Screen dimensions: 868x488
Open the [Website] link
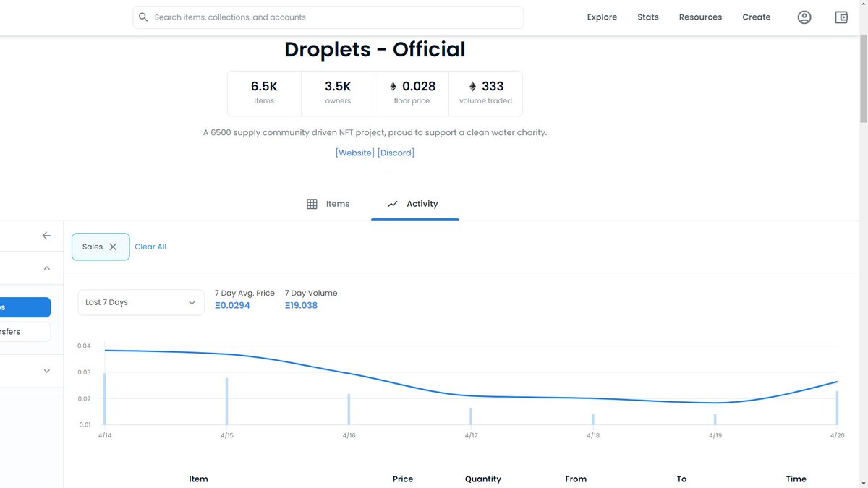(x=355, y=153)
